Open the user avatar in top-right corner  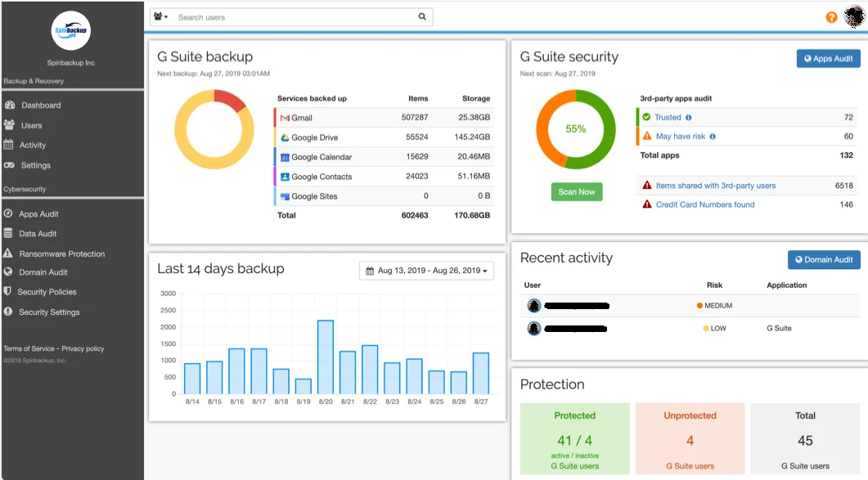coord(854,16)
